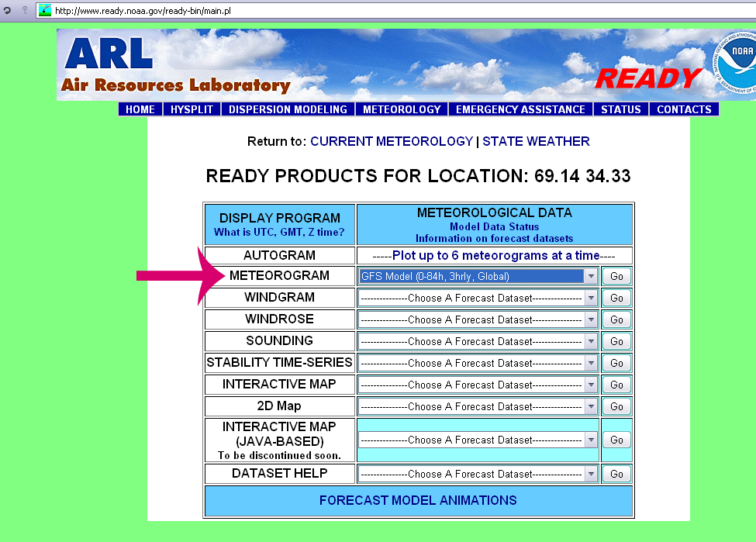The height and width of the screenshot is (542, 756).
Task: Click Go for the SOUNDING row
Action: coord(616,341)
